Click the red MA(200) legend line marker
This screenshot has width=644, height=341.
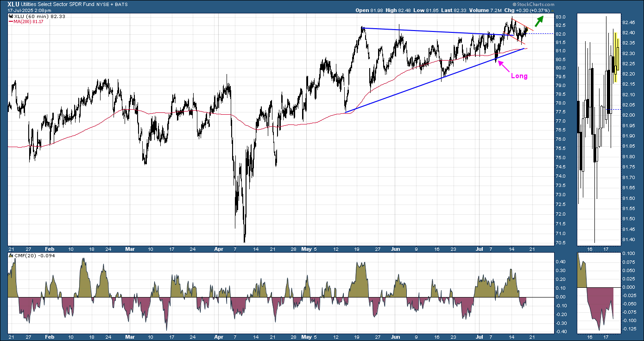[x=11, y=21]
